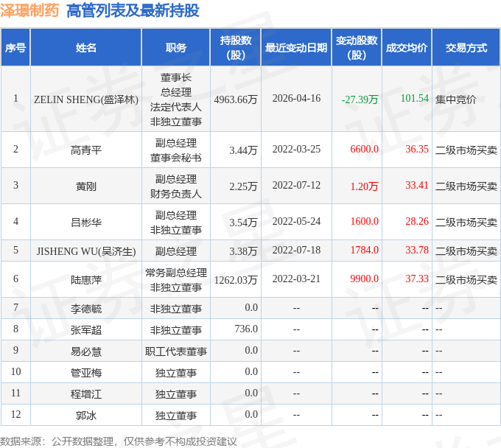Click the date 2022-03-21
501x448 pixels.
pyautogui.click(x=296, y=279)
